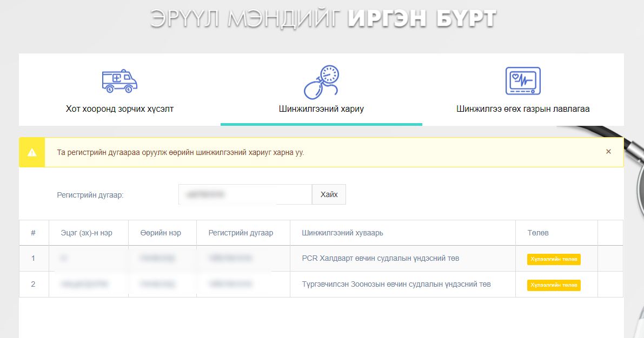This screenshot has height=338, width=644.
Task: Click the Төлөв column header
Action: pos(538,233)
